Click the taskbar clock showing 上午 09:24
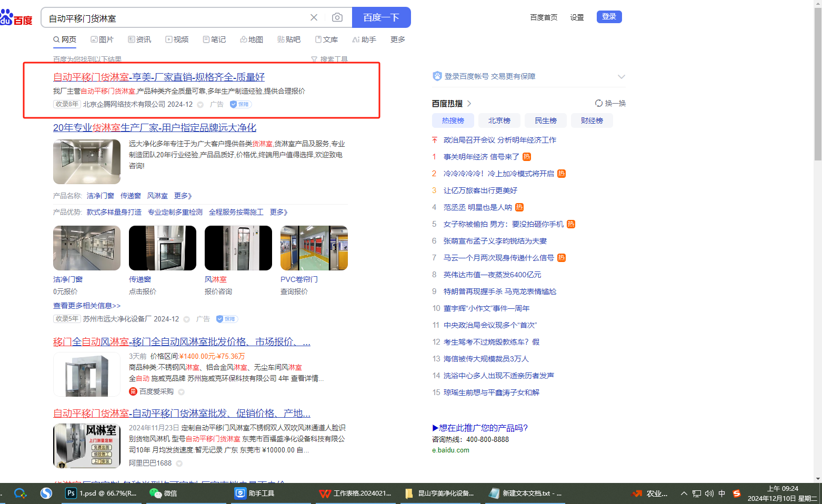 pyautogui.click(x=783, y=493)
